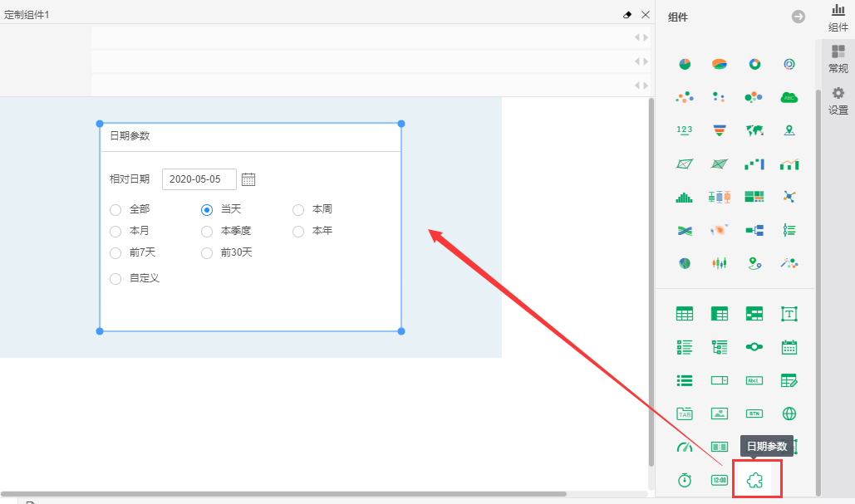Select the TAB container component

click(685, 413)
